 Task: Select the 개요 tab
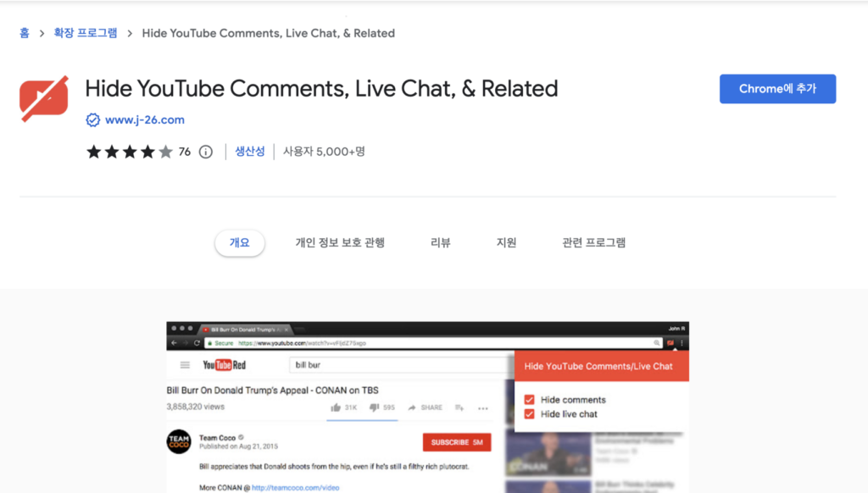tap(240, 243)
